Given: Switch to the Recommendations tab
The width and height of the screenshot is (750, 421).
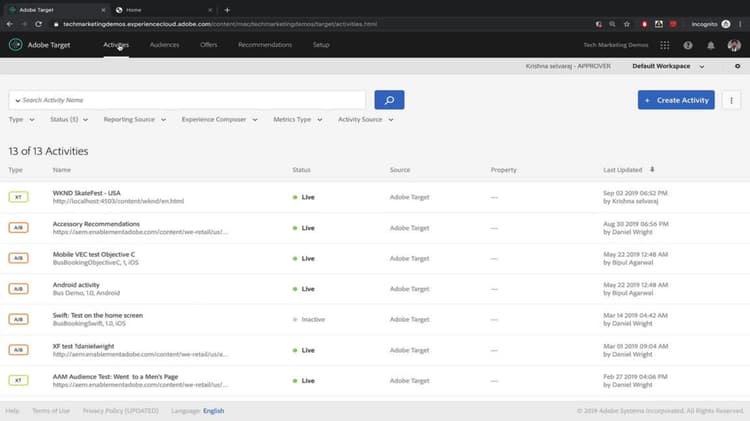Looking at the screenshot, I should click(x=265, y=44).
